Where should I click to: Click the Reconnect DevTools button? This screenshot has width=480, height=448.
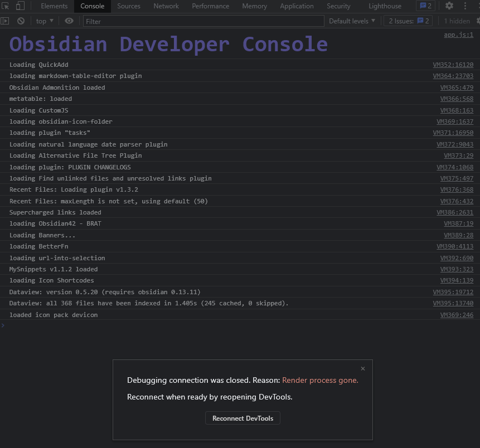pyautogui.click(x=243, y=418)
